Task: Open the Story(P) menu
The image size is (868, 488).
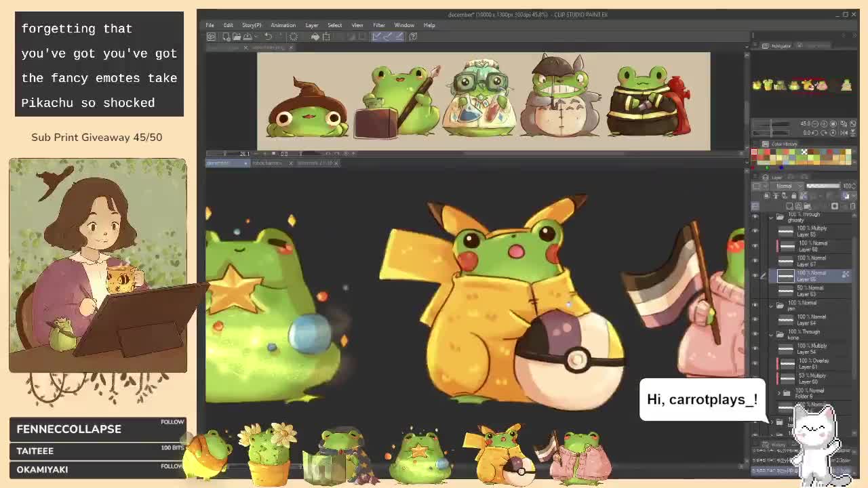Action: coord(252,25)
